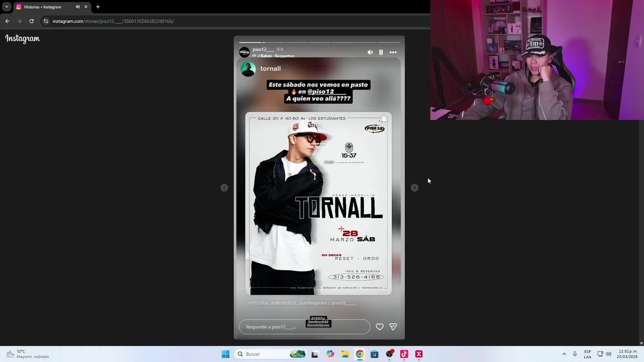Open the tornall username in reshared story

click(x=271, y=68)
